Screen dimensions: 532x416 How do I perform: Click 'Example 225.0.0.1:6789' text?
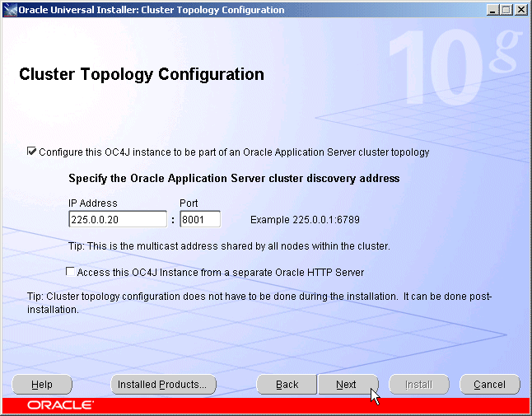pos(305,220)
